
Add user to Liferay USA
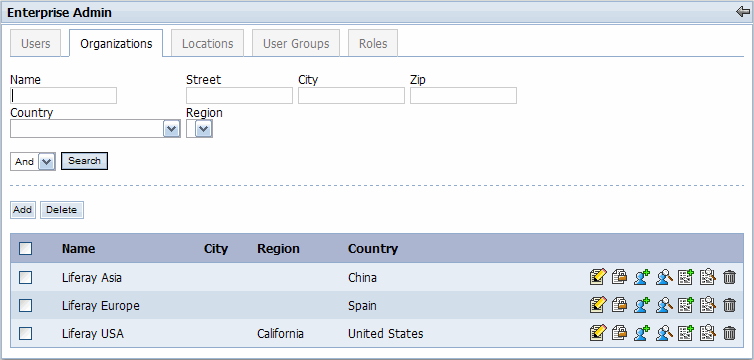[641, 333]
